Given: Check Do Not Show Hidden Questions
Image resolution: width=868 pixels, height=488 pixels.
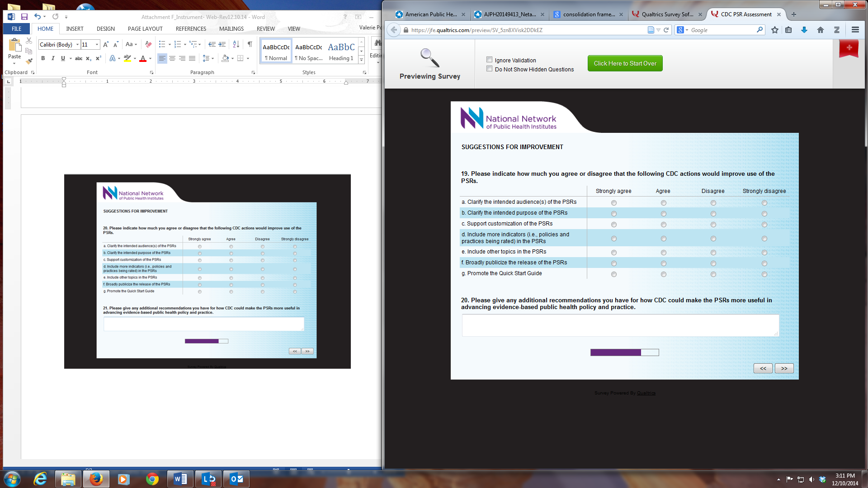Looking at the screenshot, I should 489,69.
